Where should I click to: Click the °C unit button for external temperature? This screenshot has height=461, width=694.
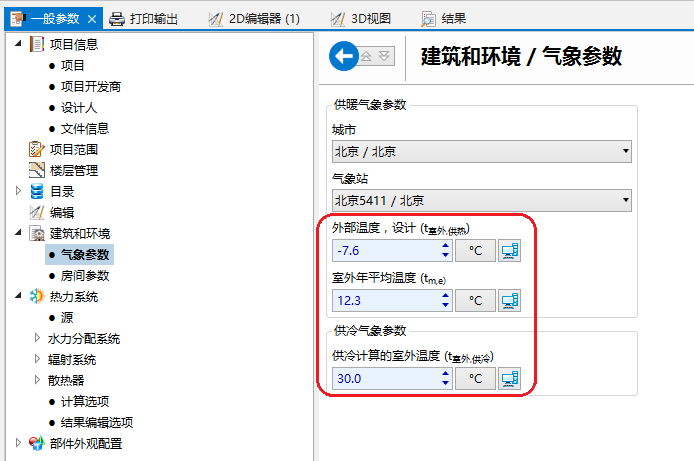475,250
